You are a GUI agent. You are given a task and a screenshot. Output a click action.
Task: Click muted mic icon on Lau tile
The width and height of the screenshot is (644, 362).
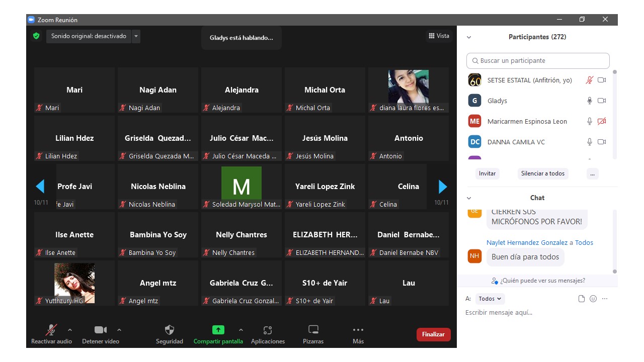coord(373,301)
